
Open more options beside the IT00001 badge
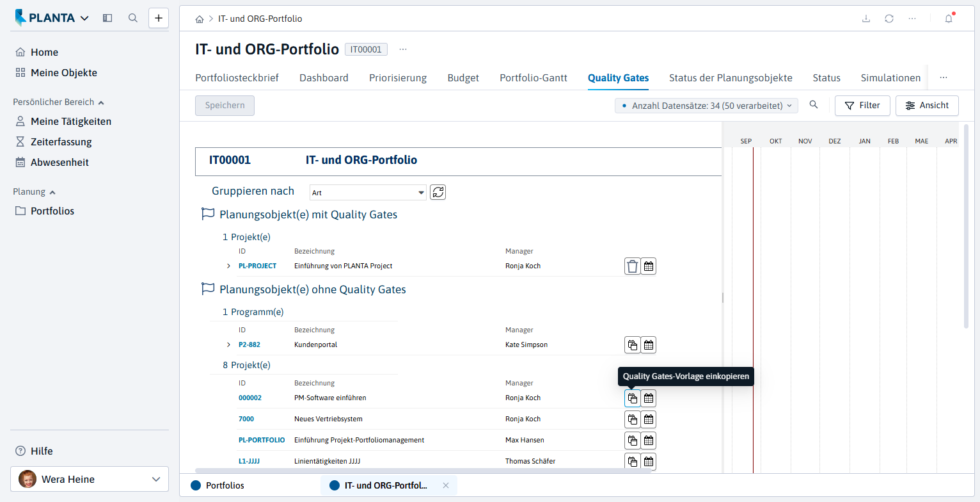[x=403, y=49]
